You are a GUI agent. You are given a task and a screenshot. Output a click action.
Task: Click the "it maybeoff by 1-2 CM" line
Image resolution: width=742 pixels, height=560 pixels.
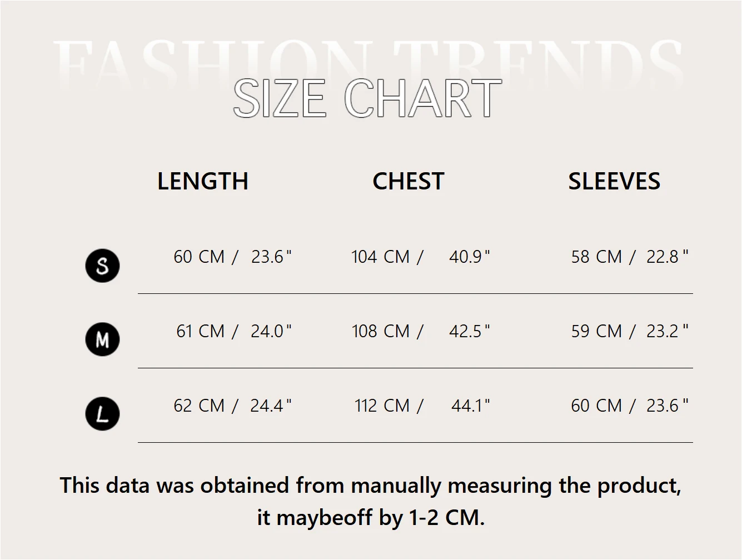(x=371, y=518)
